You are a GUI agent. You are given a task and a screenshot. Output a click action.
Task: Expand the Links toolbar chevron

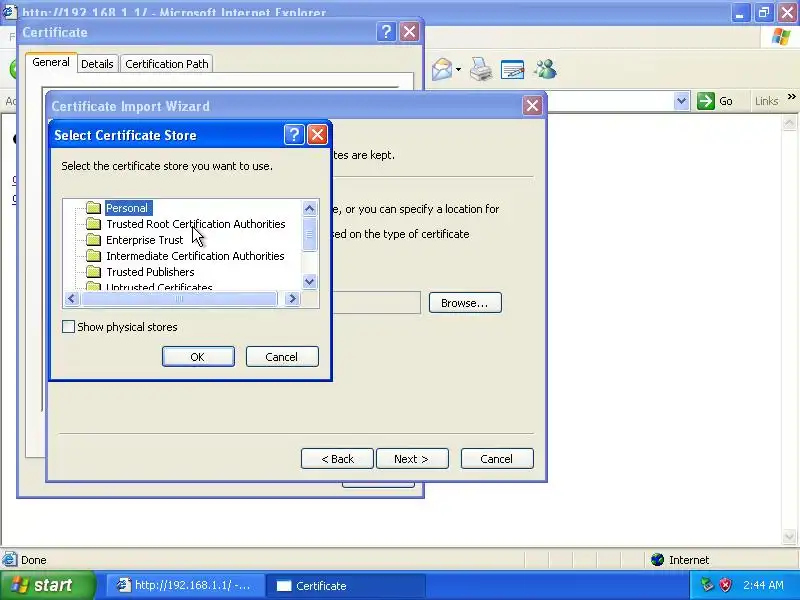791,96
